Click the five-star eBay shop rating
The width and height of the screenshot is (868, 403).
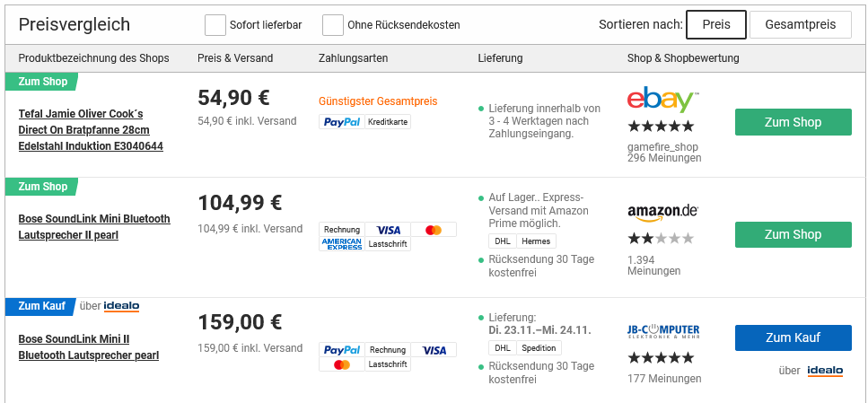tap(661, 127)
